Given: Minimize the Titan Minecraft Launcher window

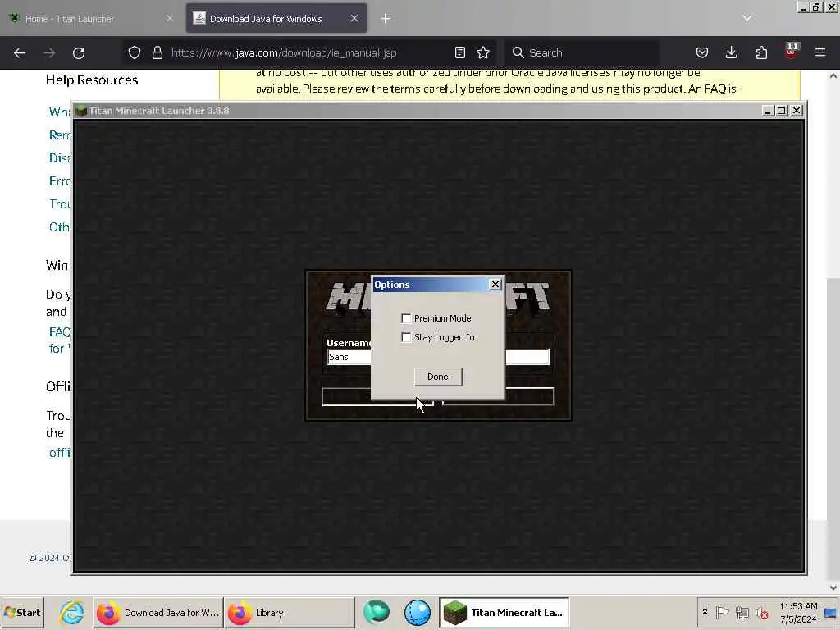Looking at the screenshot, I should [x=768, y=111].
